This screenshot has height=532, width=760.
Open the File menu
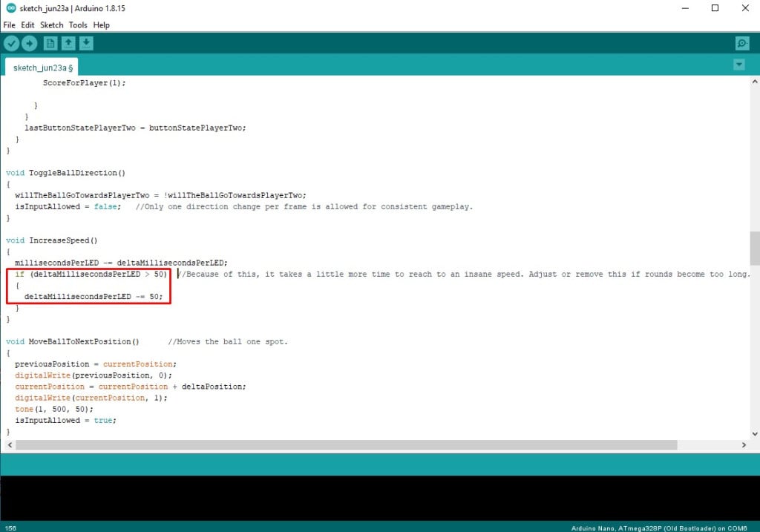click(10, 24)
